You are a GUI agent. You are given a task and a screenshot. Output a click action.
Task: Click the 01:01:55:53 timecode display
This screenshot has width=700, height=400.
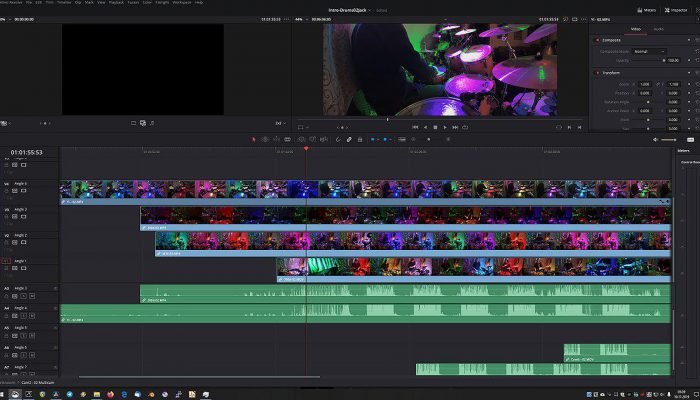point(27,153)
